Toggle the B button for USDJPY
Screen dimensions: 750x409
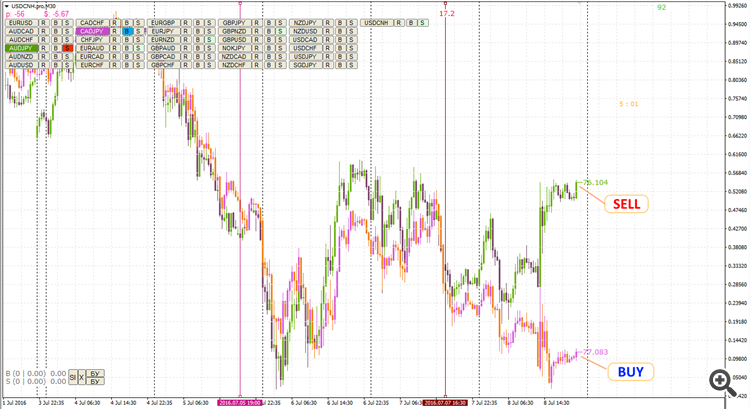coord(340,56)
